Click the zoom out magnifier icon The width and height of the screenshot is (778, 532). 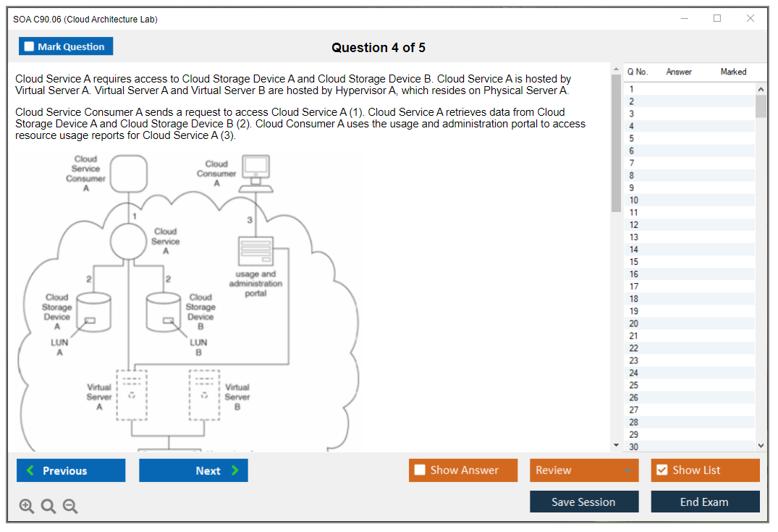[x=70, y=507]
